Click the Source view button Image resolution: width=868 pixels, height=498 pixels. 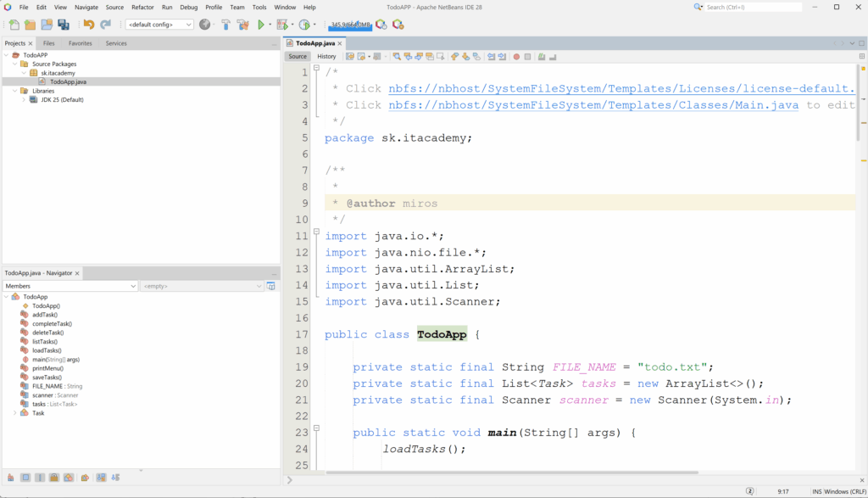click(x=298, y=57)
